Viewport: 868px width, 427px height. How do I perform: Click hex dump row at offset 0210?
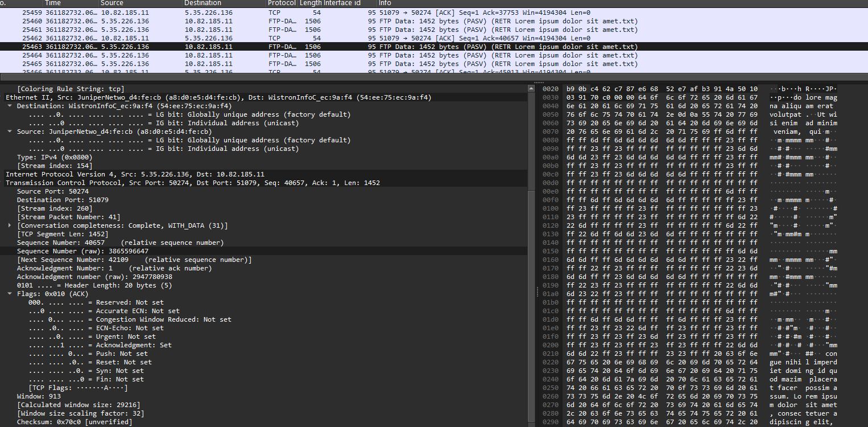pos(690,354)
